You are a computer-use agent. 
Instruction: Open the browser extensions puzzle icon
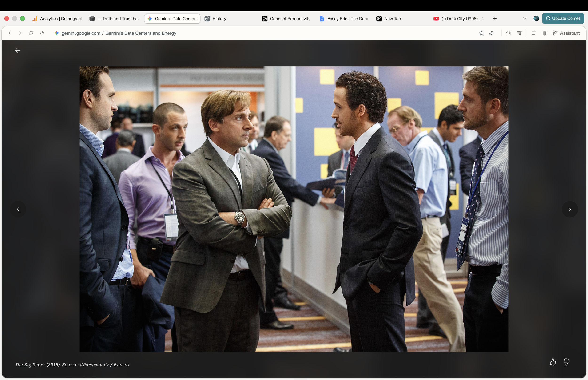coord(508,33)
